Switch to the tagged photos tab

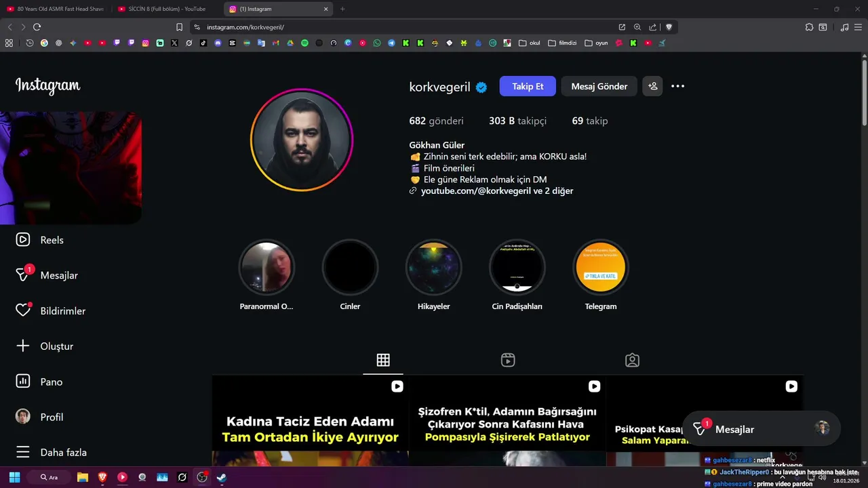(x=632, y=360)
